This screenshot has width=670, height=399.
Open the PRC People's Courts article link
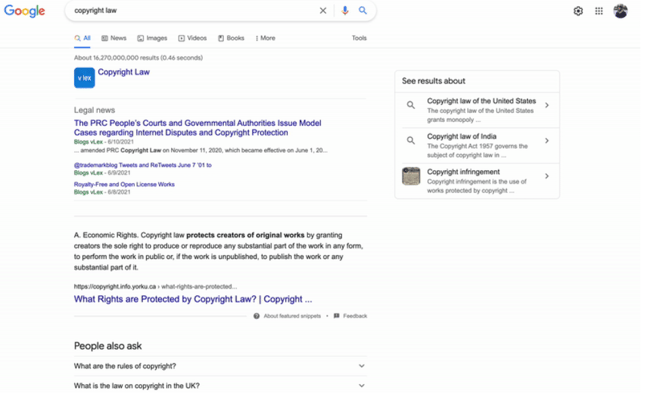click(197, 128)
